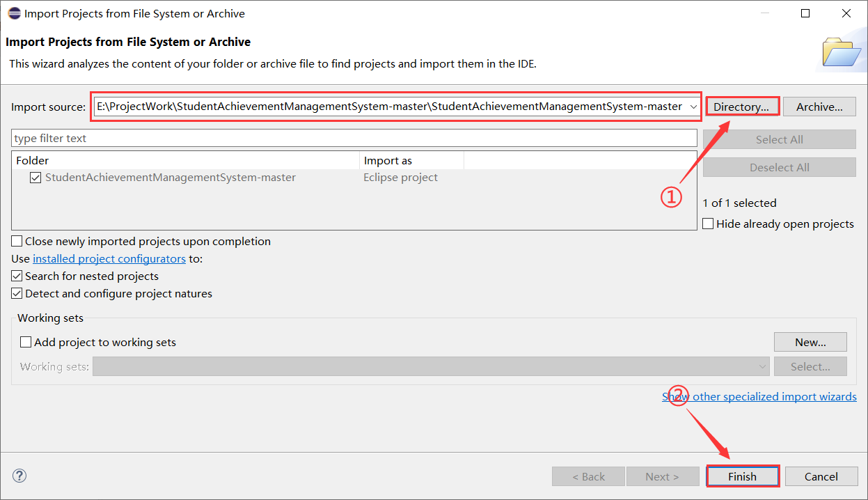The height and width of the screenshot is (500, 868).
Task: Click the '1 of 1 selected' label
Action: [740, 203]
